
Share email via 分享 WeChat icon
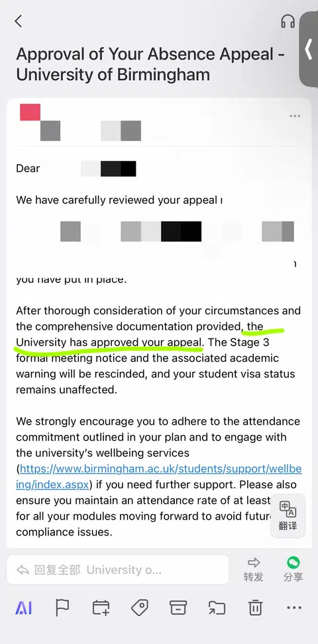click(293, 569)
